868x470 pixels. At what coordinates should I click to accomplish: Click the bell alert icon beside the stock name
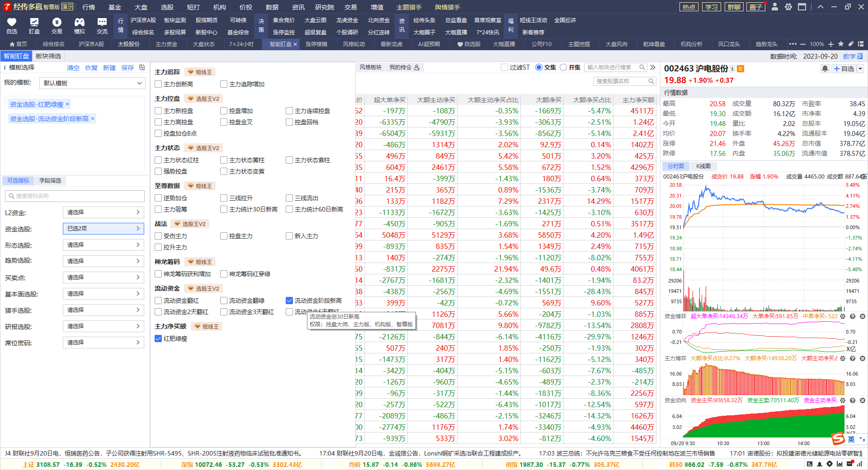pos(825,69)
